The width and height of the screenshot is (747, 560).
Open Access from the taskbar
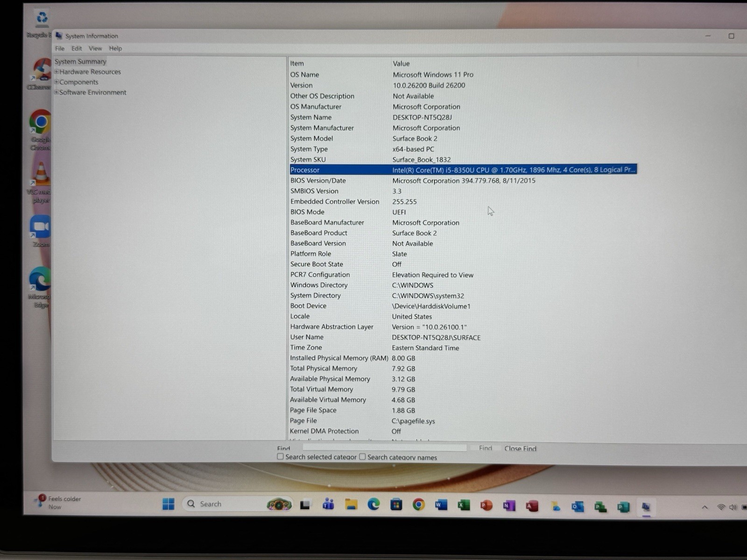pos(532,506)
